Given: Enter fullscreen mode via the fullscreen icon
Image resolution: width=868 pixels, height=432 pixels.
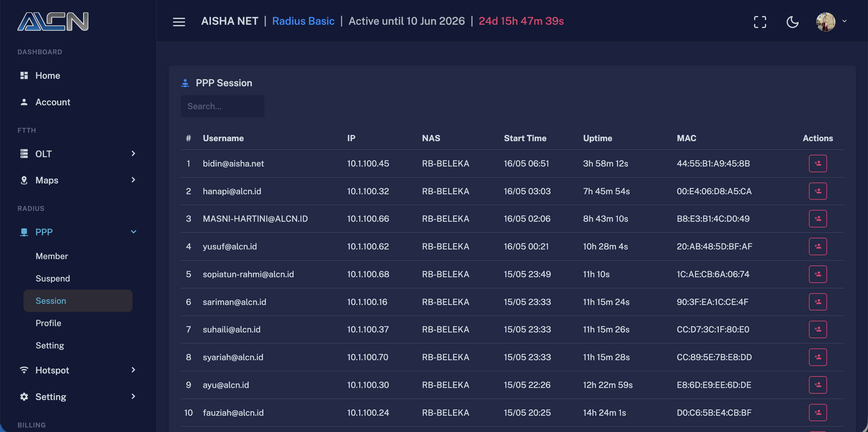Looking at the screenshot, I should 760,22.
